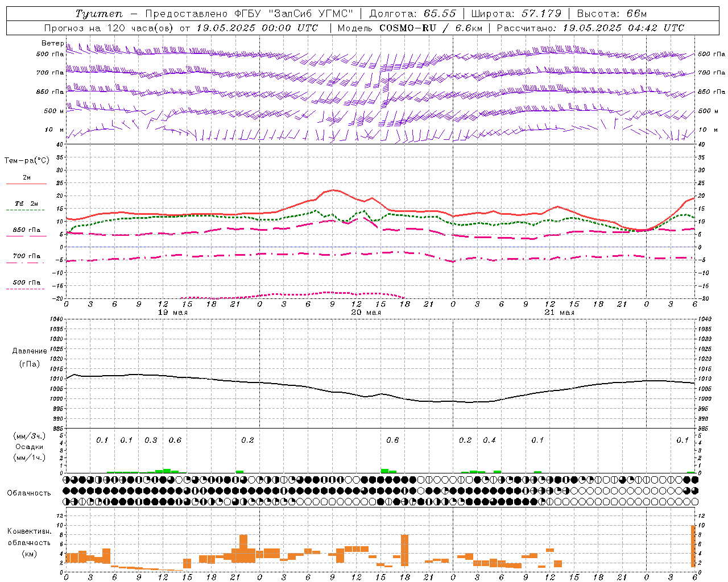Click the "(мм/3ч.)" precipitation unit label
728x582 pixels.
pyautogui.click(x=30, y=436)
